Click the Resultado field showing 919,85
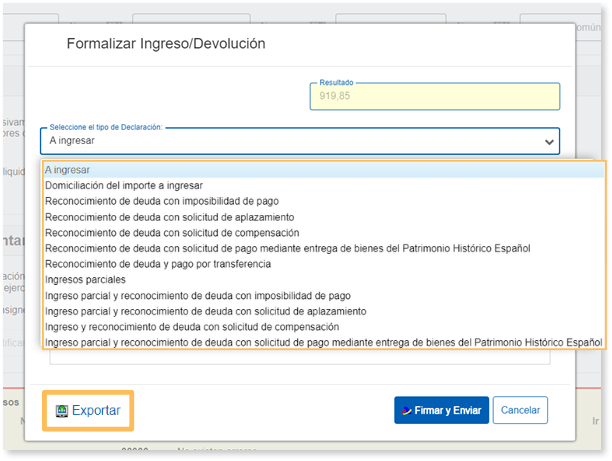 click(434, 97)
